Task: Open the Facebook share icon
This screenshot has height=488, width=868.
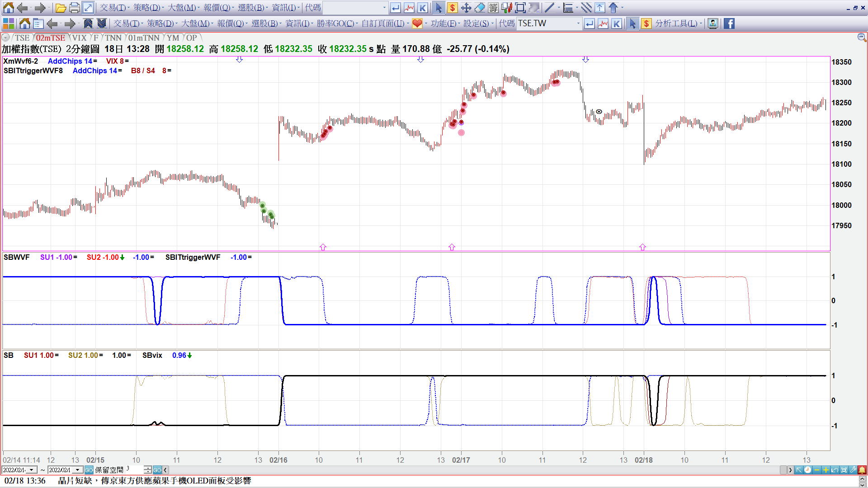Action: click(729, 23)
